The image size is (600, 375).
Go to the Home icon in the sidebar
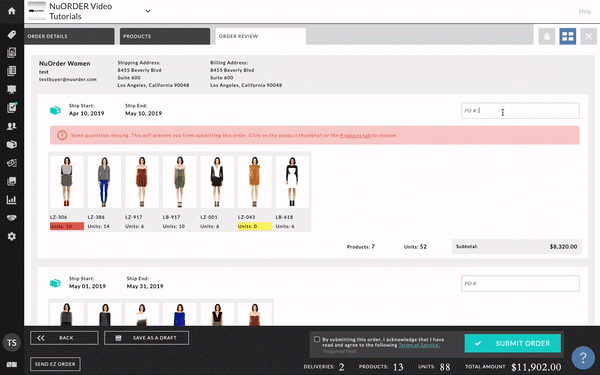pyautogui.click(x=11, y=11)
